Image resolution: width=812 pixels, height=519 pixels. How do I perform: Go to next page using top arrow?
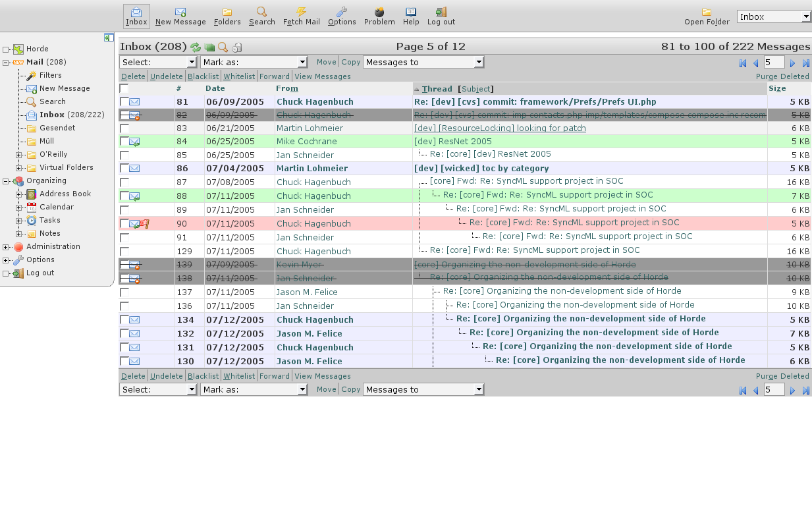click(x=792, y=63)
